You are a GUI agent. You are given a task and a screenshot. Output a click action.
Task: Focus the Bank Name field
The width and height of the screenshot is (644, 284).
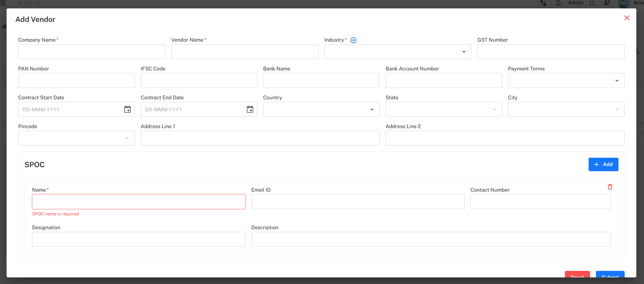click(321, 81)
